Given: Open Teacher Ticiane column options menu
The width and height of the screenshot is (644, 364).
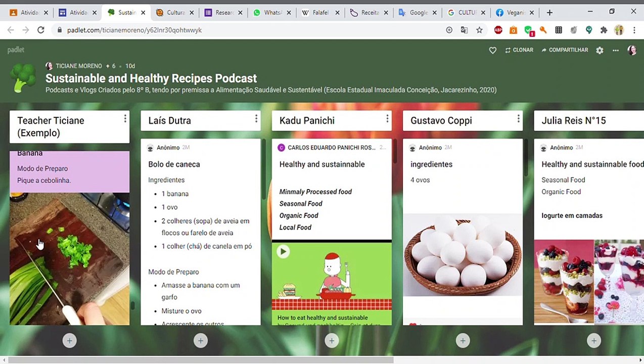Looking at the screenshot, I should click(125, 119).
